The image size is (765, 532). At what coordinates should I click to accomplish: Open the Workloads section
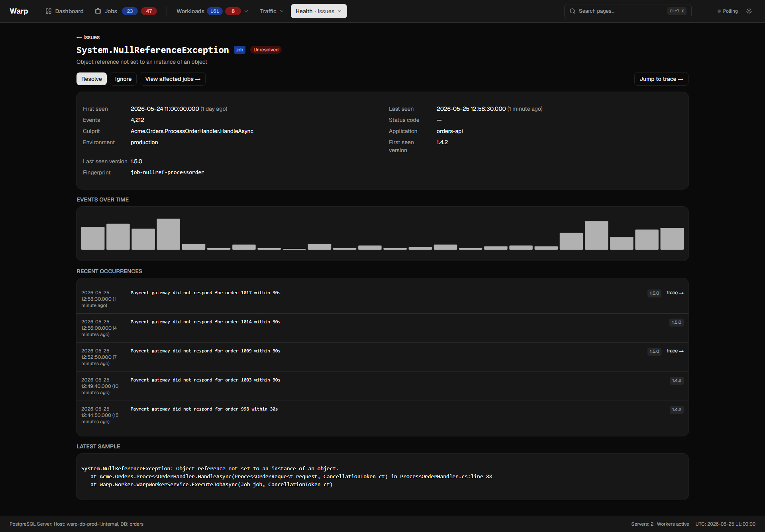(x=190, y=11)
